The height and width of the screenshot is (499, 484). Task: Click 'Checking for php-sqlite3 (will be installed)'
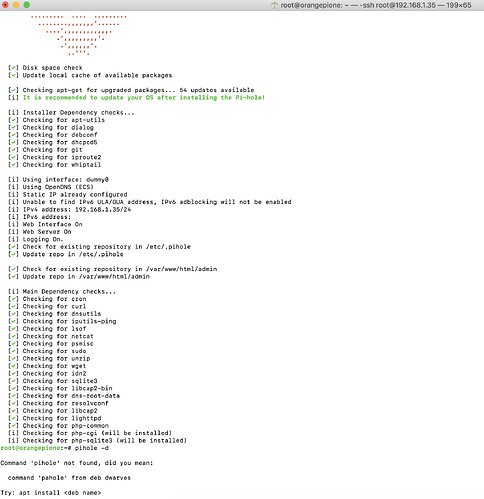pyautogui.click(x=97, y=441)
